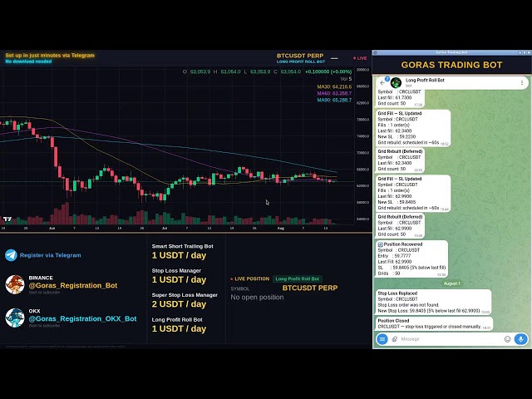Image resolution: width=532 pixels, height=399 pixels.
Task: Open the Register via Telegram link
Action: (50, 255)
